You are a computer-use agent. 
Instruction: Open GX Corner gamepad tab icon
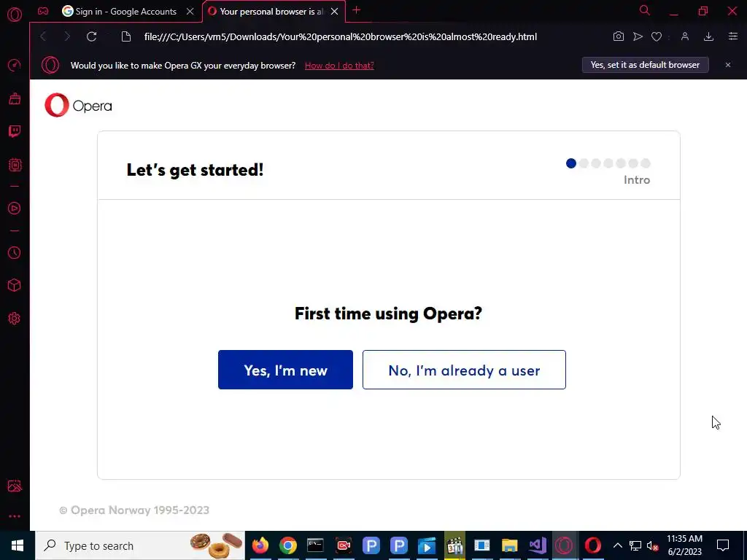[x=43, y=11]
